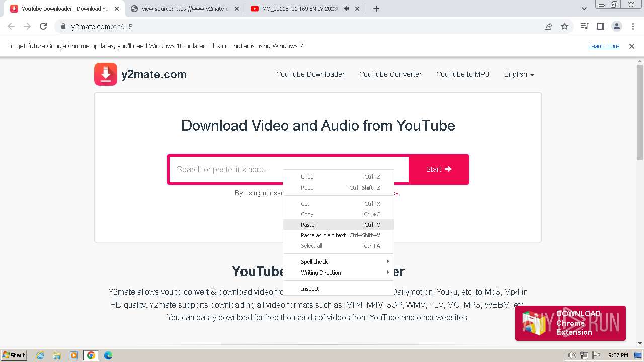Click the "Download Video and Audio from YouTube" heading

(x=318, y=126)
